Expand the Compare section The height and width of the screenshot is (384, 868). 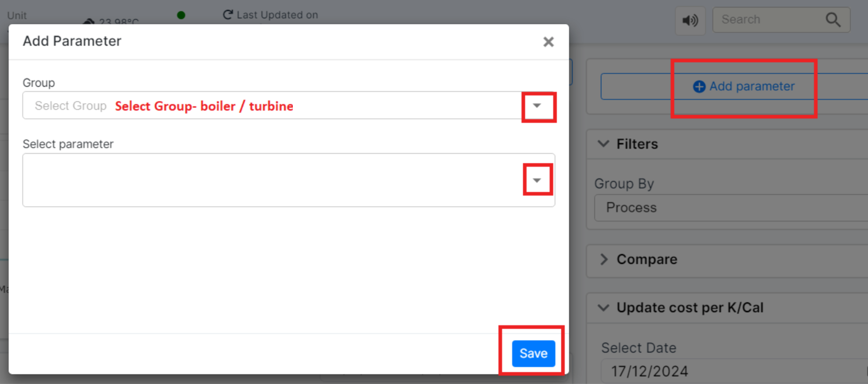[x=604, y=259]
